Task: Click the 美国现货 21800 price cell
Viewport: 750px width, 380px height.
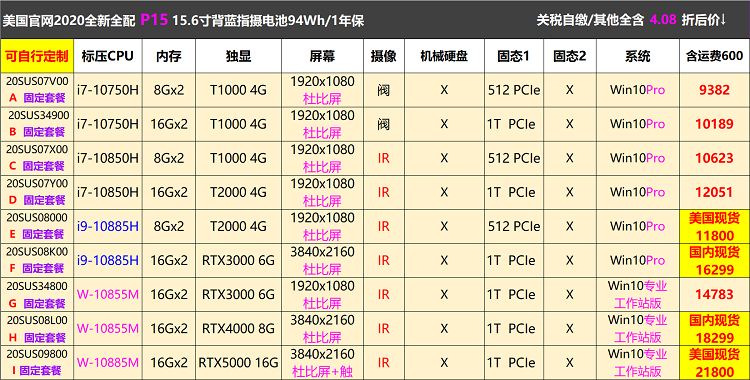Action: point(715,362)
